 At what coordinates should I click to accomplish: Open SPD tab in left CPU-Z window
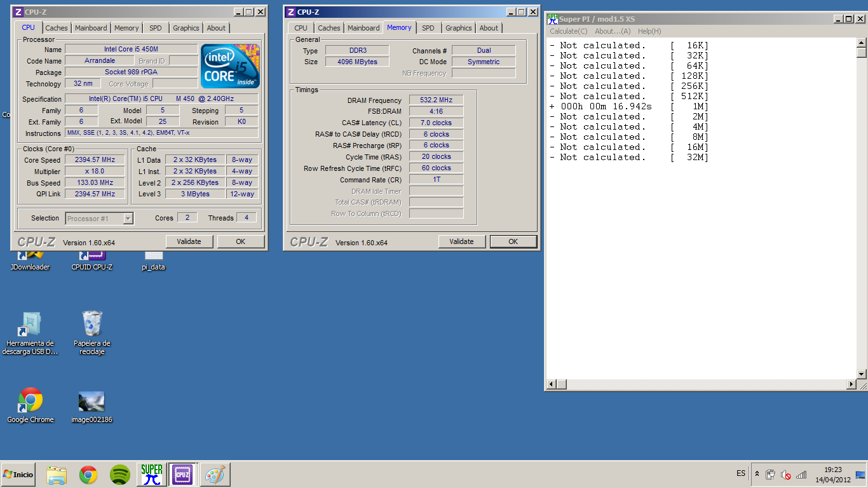[x=156, y=28]
